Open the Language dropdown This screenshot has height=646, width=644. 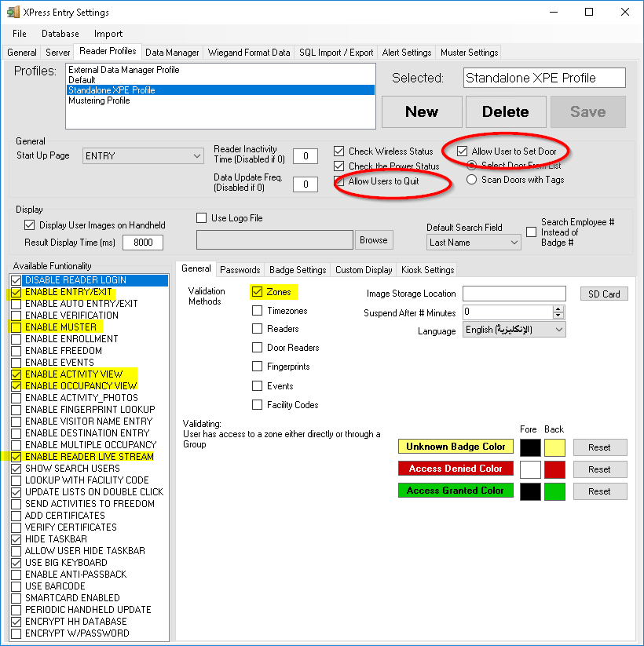click(514, 330)
